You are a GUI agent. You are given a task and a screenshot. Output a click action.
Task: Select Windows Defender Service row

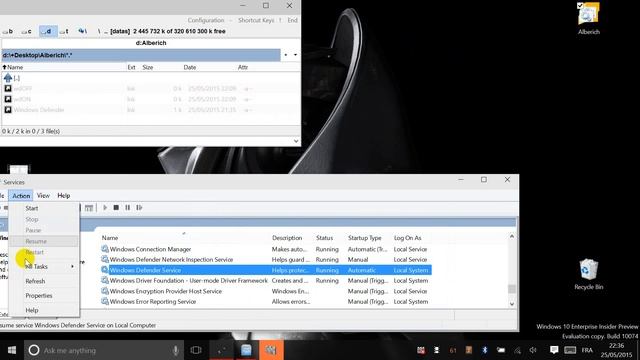[266, 270]
